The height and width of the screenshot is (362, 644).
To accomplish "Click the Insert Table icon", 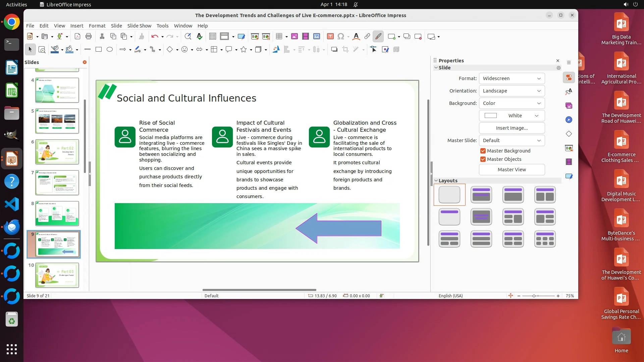I will 279,37.
